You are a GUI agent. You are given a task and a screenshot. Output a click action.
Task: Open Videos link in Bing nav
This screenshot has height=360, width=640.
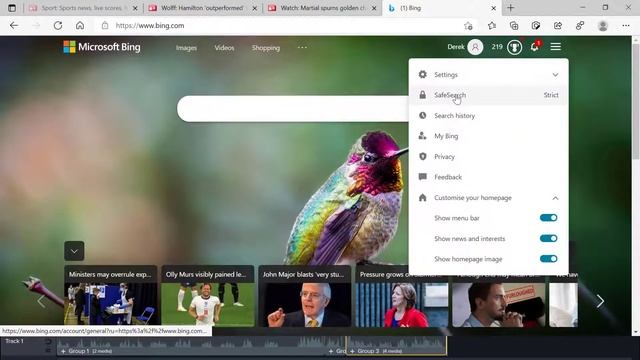(224, 48)
